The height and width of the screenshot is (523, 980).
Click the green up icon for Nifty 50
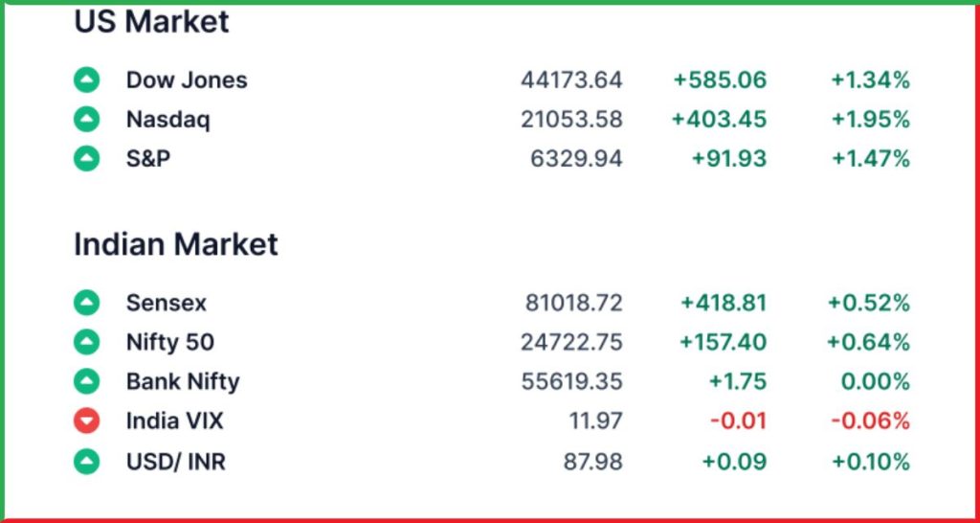coord(86,342)
